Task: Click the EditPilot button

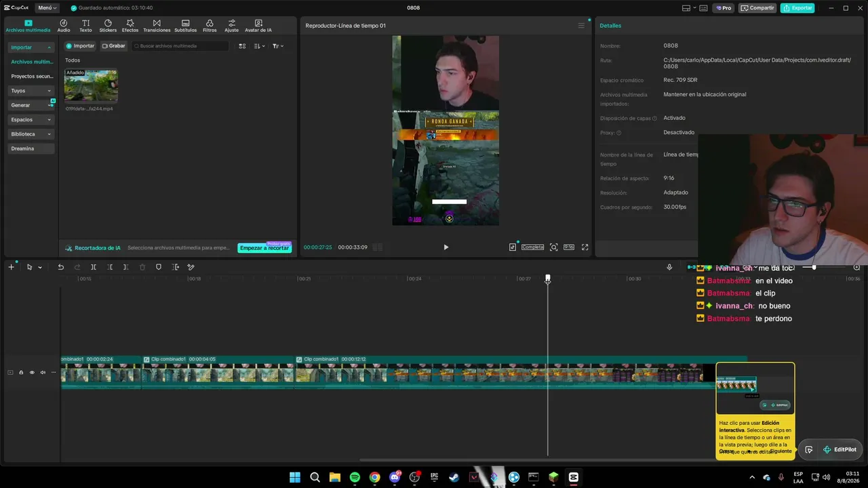Action: click(840, 449)
